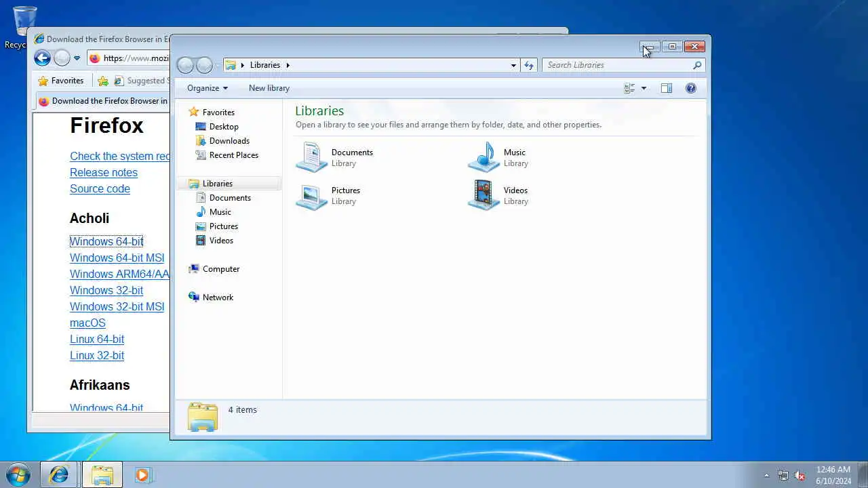This screenshot has height=488, width=868.
Task: Select Network in navigation pane
Action: click(x=218, y=298)
